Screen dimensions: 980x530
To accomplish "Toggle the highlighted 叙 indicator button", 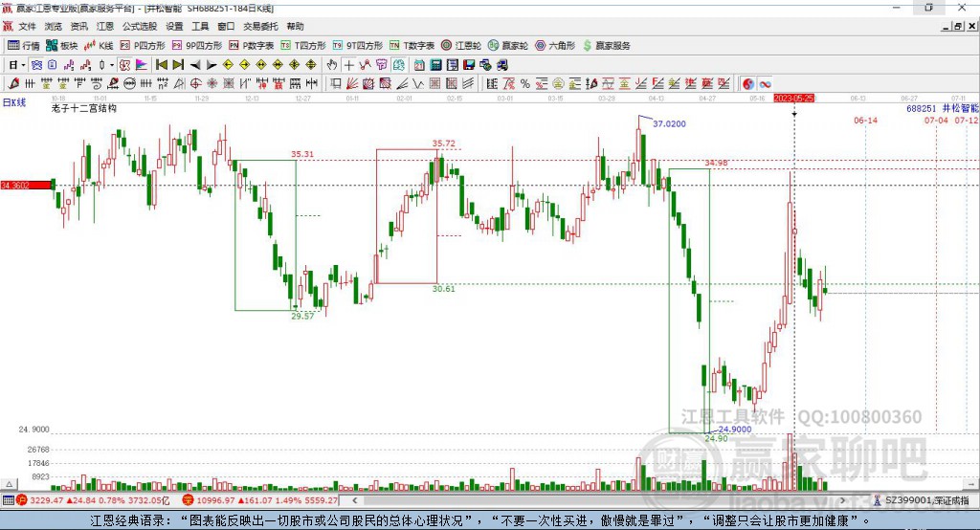I will pos(124,65).
